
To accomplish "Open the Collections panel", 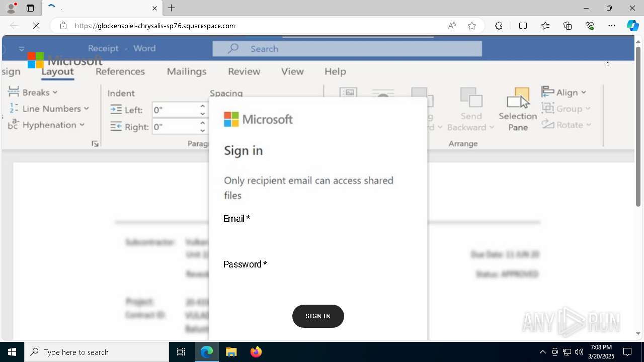I will [568, 26].
